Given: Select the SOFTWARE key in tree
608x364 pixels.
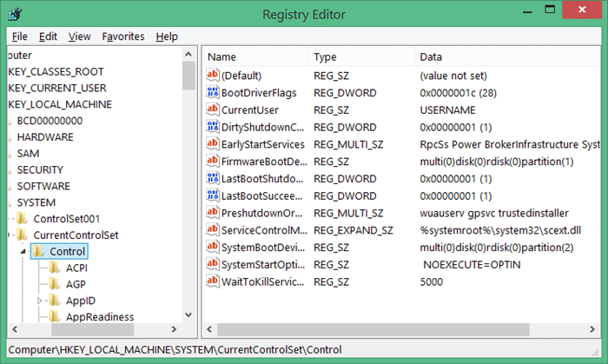Looking at the screenshot, I should pyautogui.click(x=45, y=185).
